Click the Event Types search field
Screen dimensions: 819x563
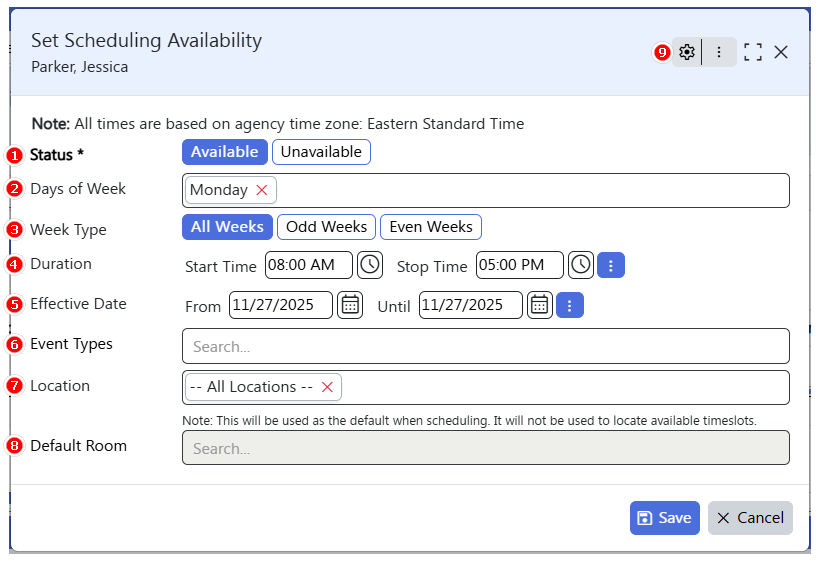(x=486, y=346)
